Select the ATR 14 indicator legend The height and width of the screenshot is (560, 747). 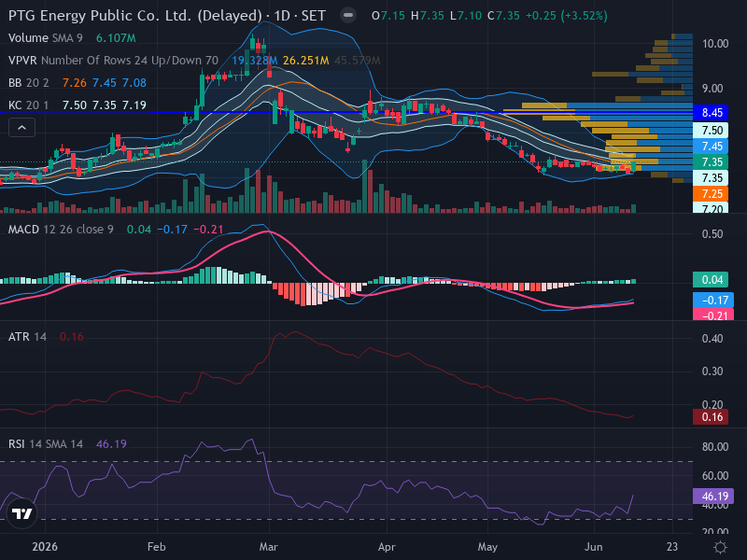(x=27, y=337)
